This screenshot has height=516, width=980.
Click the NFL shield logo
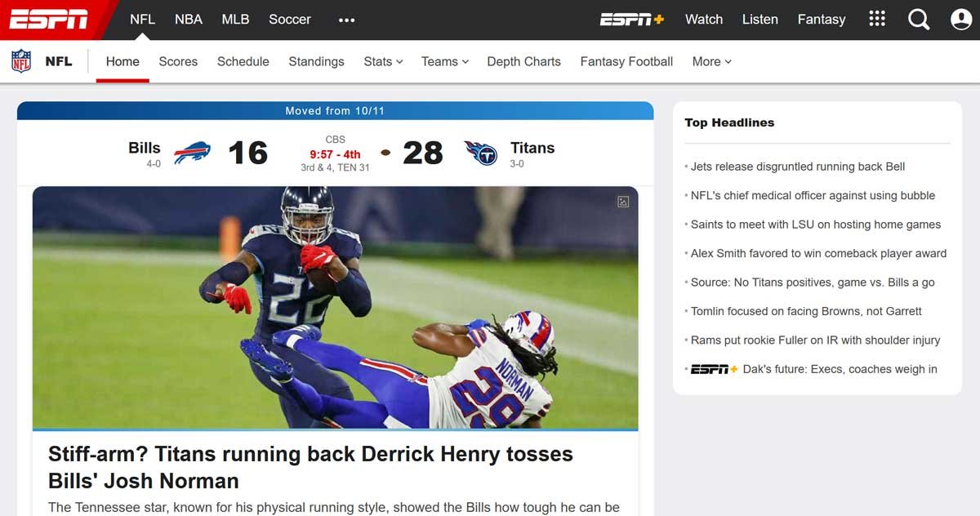(21, 61)
